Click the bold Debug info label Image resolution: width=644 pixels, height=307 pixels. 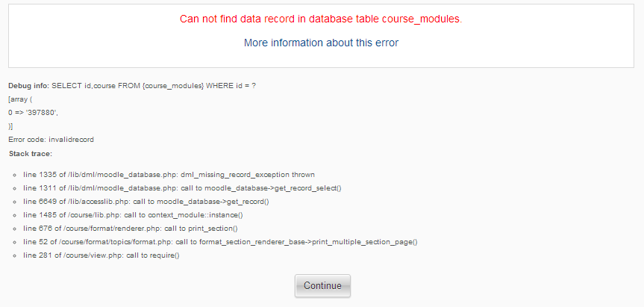[29, 86]
